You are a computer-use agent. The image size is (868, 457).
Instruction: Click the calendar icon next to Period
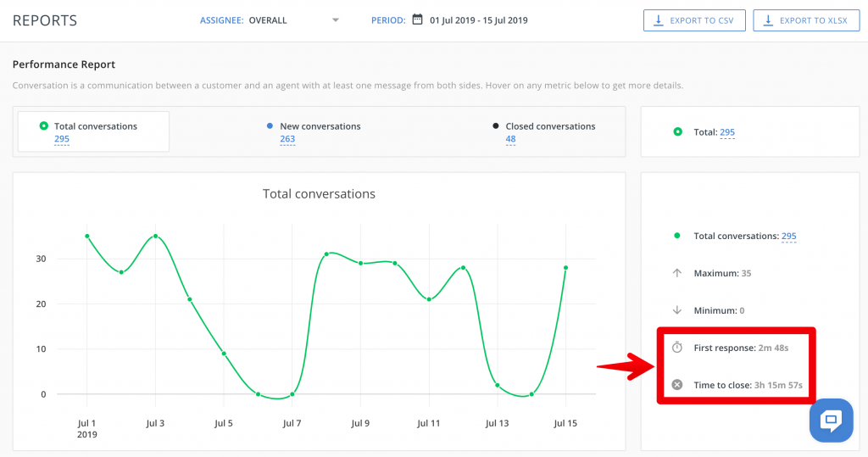[x=417, y=20]
